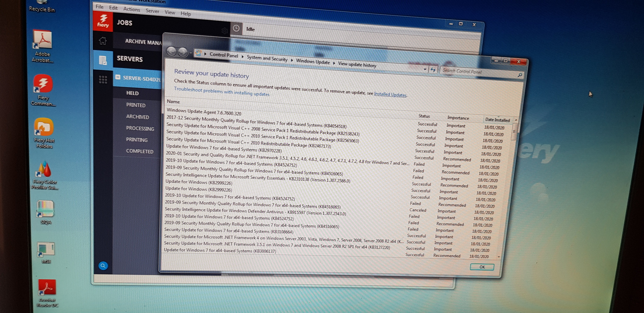Screen dimensions: 644x313
Task: Click the blue search icon in Fiery sidebar
Action: 103,266
